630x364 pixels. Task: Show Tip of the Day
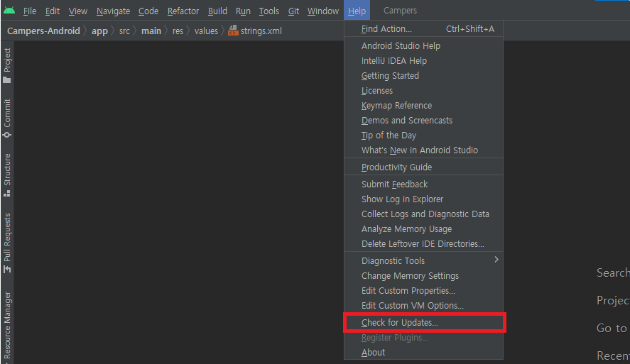click(x=423, y=136)
